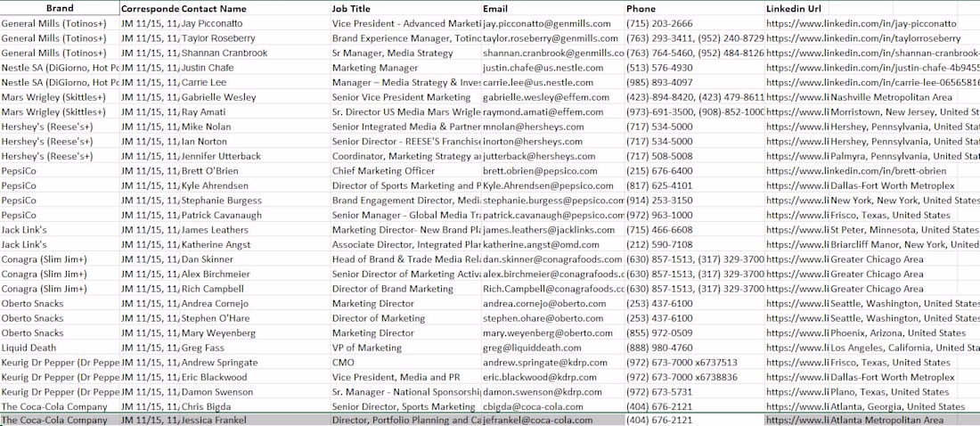Select phone cell (715) 203-2666

[694, 23]
